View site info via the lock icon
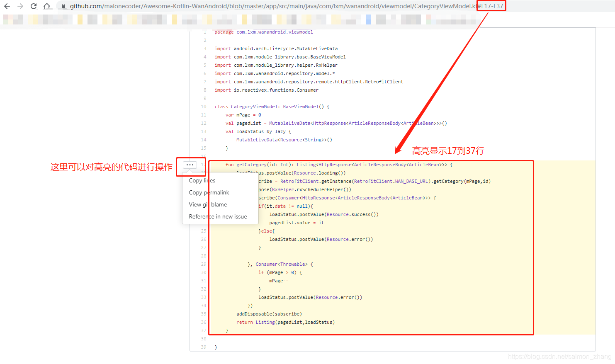This screenshot has height=364, width=615. [x=63, y=6]
